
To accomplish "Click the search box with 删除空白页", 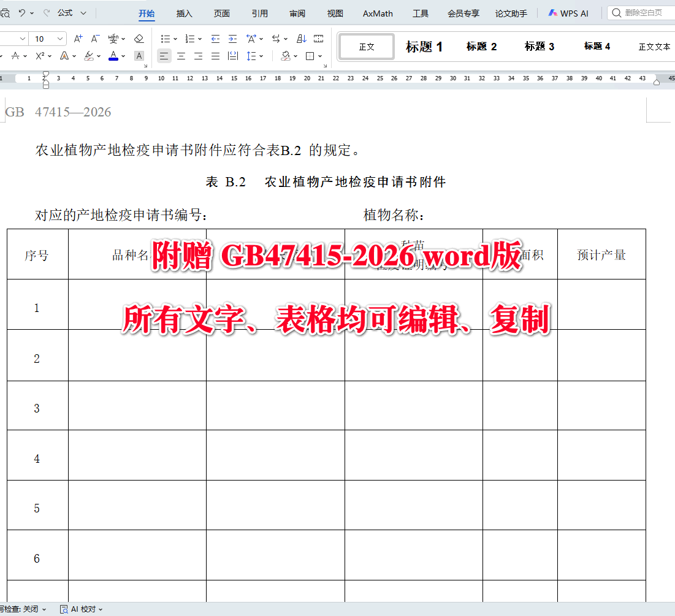I will [x=641, y=13].
